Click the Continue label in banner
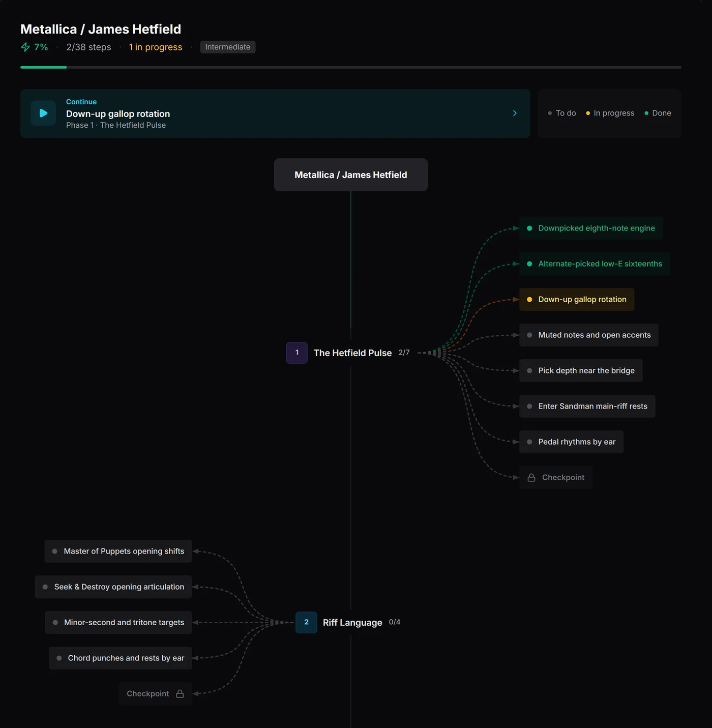This screenshot has width=712, height=728. (x=81, y=102)
